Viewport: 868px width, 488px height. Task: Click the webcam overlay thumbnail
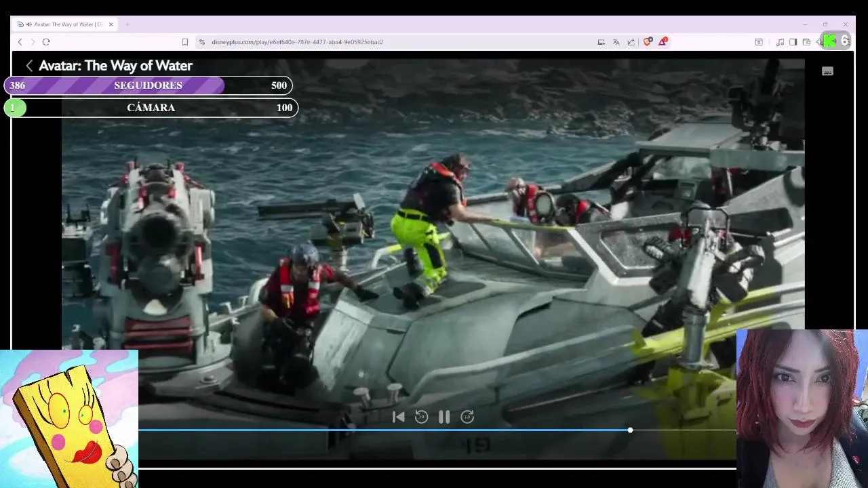click(x=802, y=409)
